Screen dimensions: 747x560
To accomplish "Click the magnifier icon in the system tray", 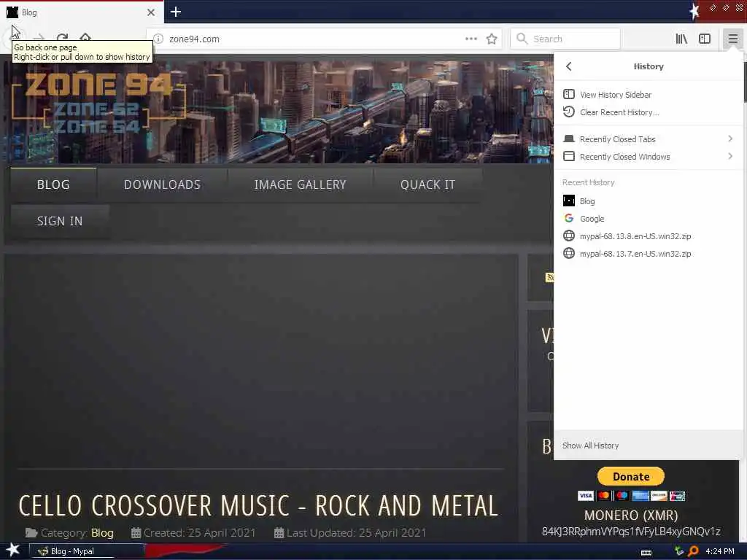I will (693, 551).
